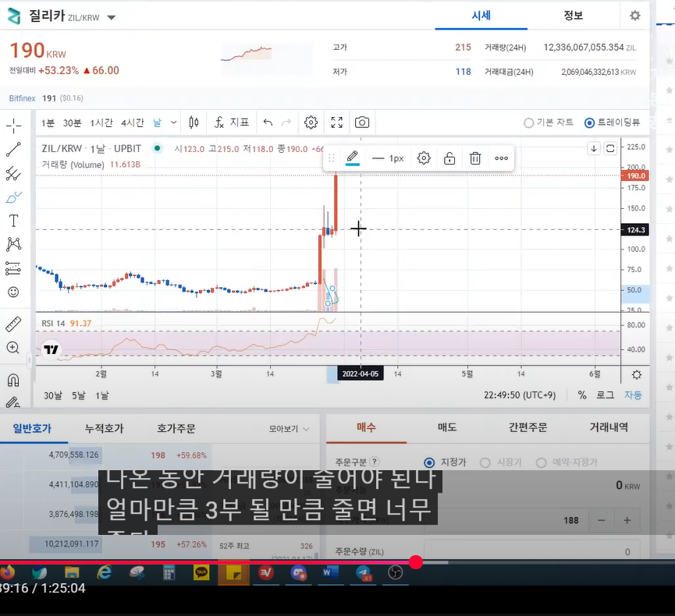Open the prediction and measurement tools

pos(13,268)
